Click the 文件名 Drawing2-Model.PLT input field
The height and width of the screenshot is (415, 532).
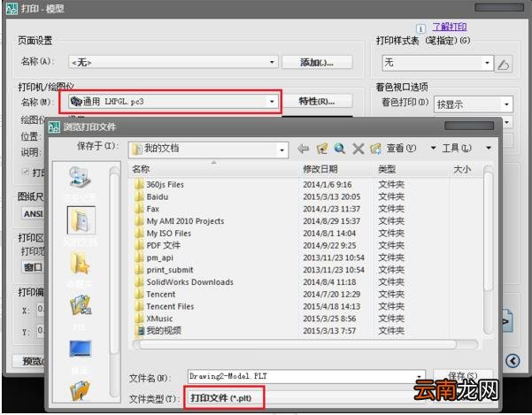pyautogui.click(x=306, y=377)
